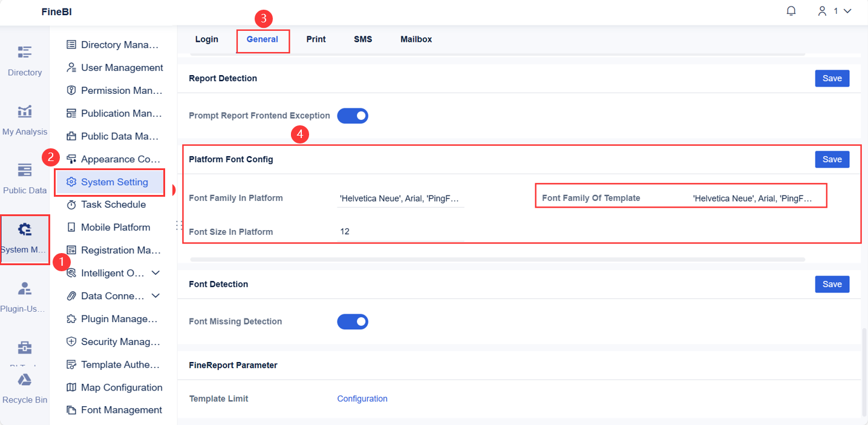Open My Analysis from the sidebar
Image resolution: width=868 pixels, height=425 pixels.
click(x=24, y=119)
